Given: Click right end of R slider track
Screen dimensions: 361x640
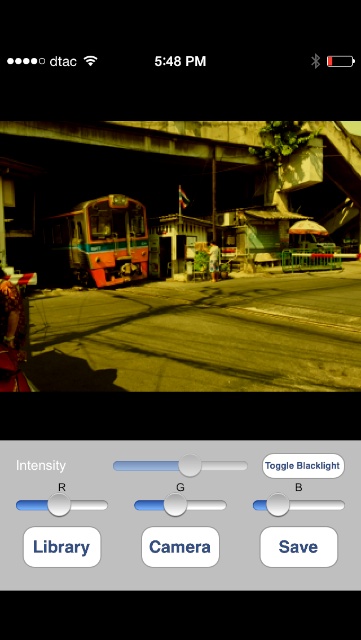Looking at the screenshot, I should point(104,505).
